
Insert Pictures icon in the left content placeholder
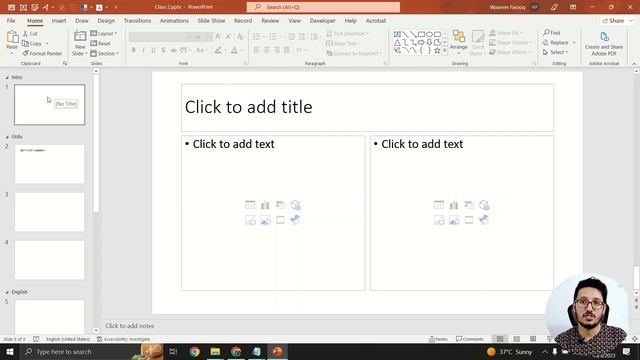pyautogui.click(x=265, y=220)
